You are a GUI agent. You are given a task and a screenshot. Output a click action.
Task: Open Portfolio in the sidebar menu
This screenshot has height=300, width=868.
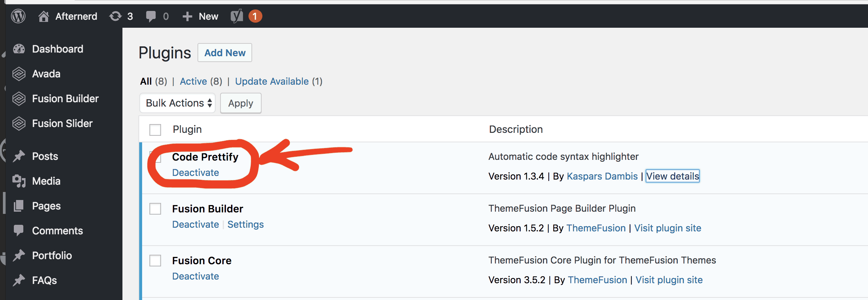point(52,255)
